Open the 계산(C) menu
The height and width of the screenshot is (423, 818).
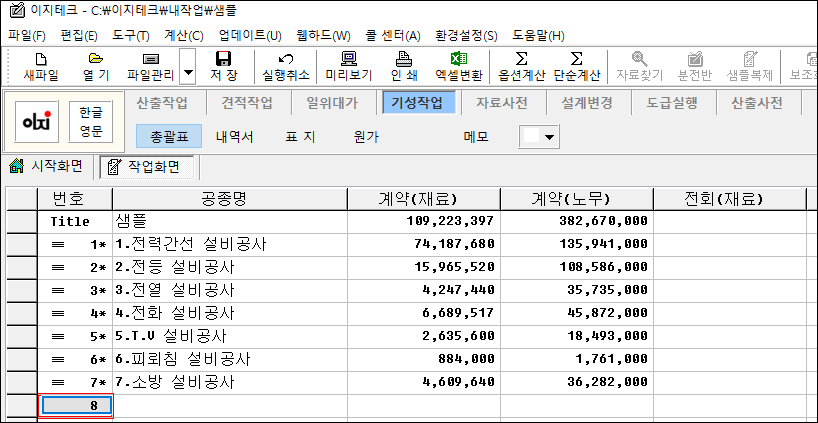183,36
